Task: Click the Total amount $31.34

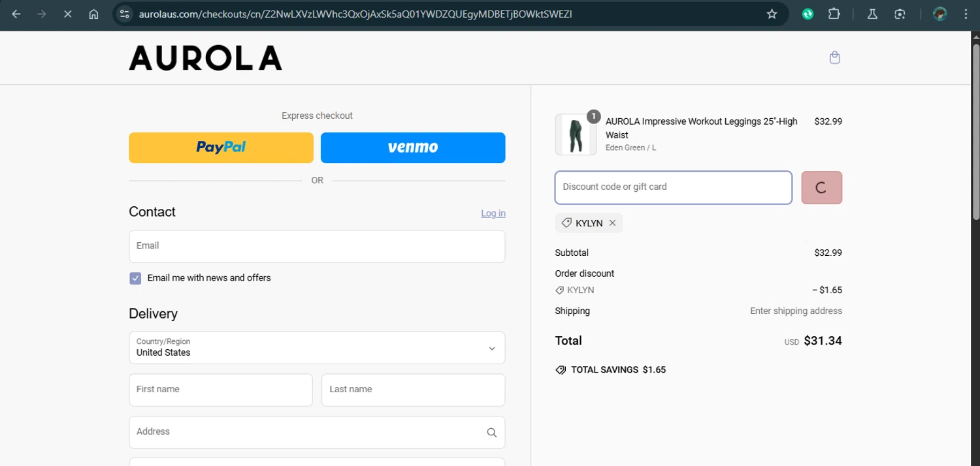Action: point(823,341)
